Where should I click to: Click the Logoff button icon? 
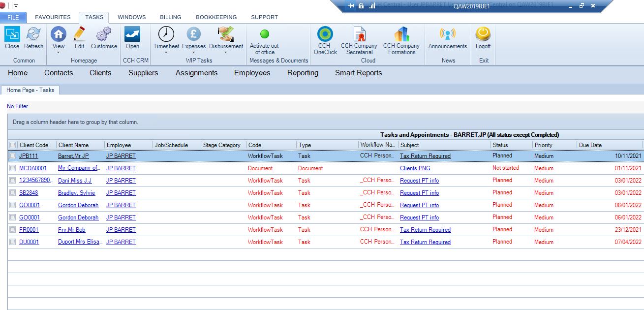483,34
